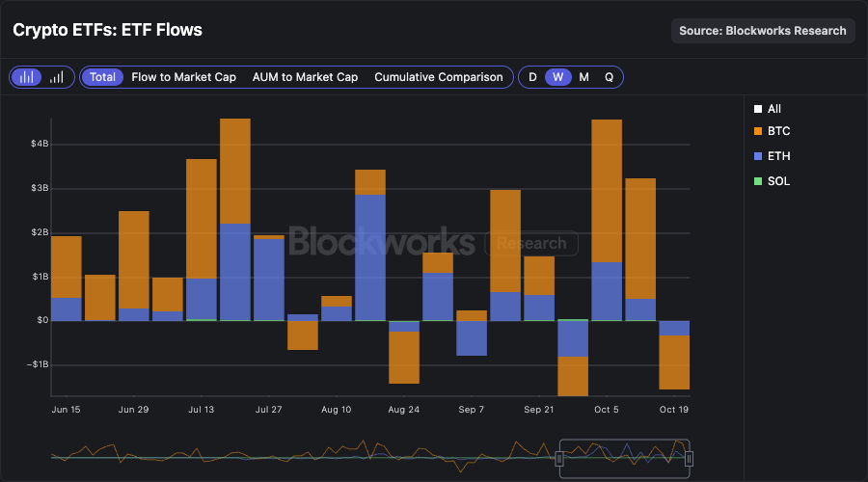Switch to Flow to Market Cap tab
This screenshot has width=868, height=482.
click(184, 77)
